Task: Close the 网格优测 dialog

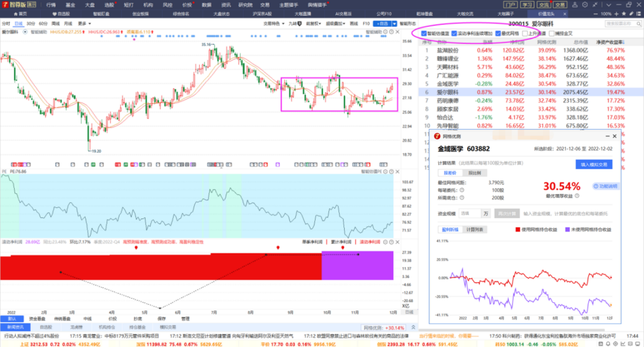Action: click(x=615, y=136)
